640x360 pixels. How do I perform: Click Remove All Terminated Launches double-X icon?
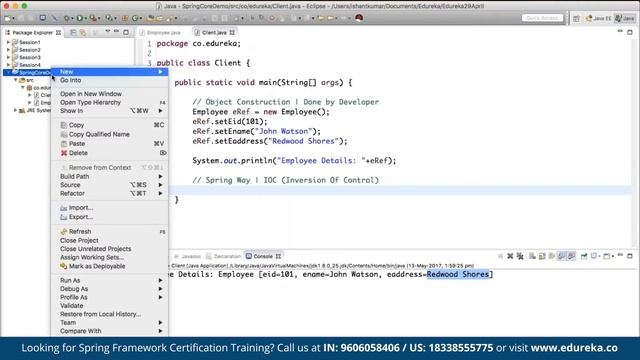click(x=520, y=256)
